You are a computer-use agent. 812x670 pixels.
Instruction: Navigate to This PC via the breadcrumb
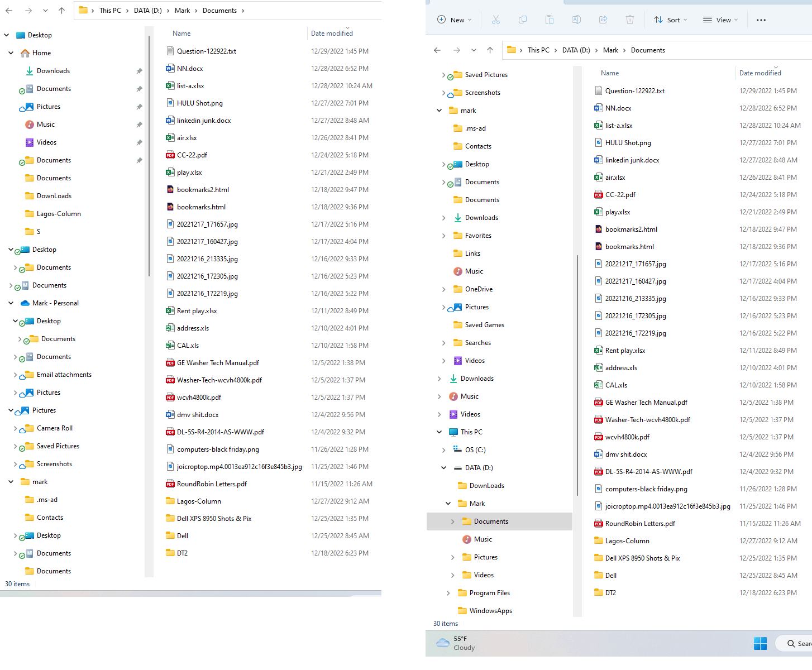538,50
